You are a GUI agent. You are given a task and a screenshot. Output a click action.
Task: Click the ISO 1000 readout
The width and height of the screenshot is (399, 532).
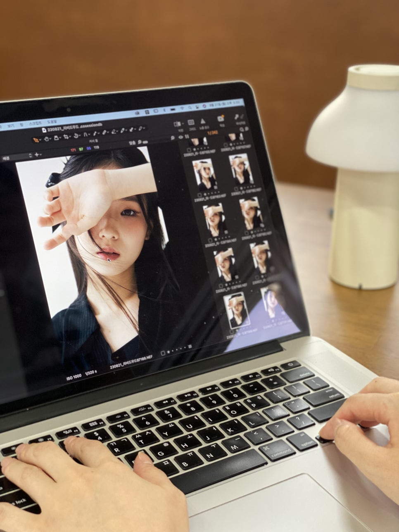pyautogui.click(x=74, y=377)
